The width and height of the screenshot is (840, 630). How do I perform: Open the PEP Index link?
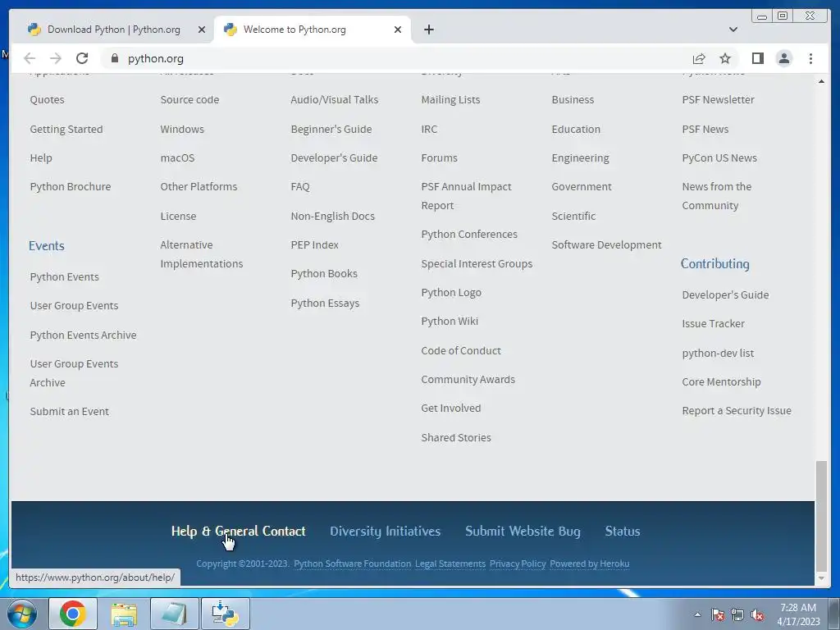pyautogui.click(x=314, y=244)
